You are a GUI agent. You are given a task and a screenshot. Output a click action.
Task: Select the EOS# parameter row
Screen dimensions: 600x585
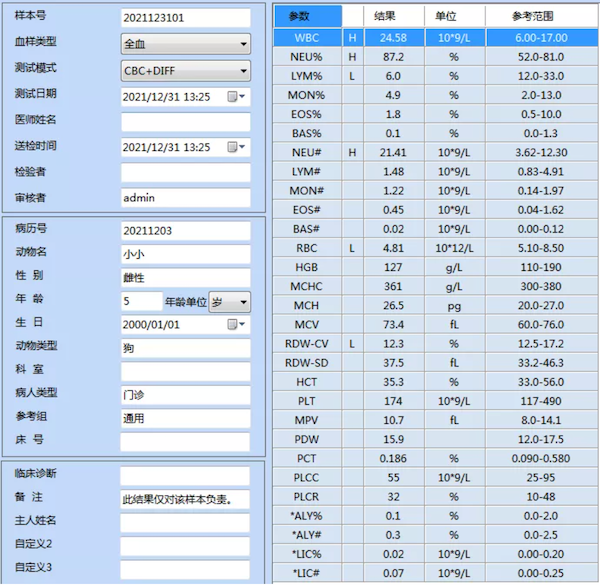click(x=435, y=210)
